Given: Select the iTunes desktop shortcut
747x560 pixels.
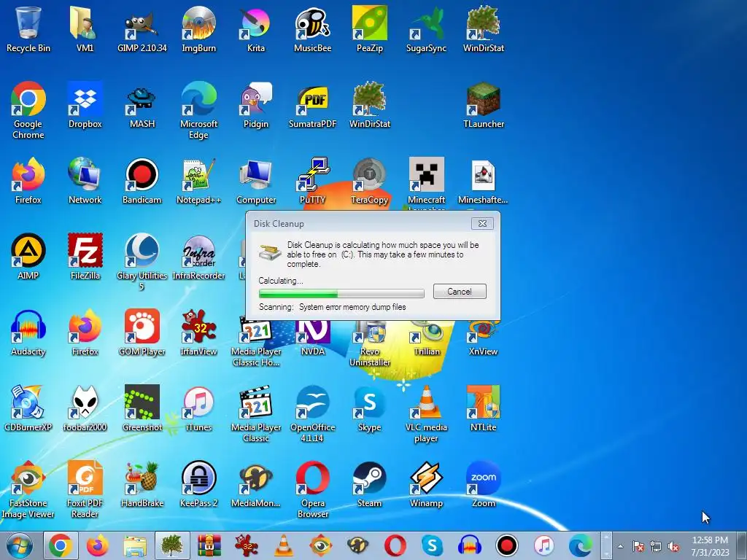Looking at the screenshot, I should point(198,408).
